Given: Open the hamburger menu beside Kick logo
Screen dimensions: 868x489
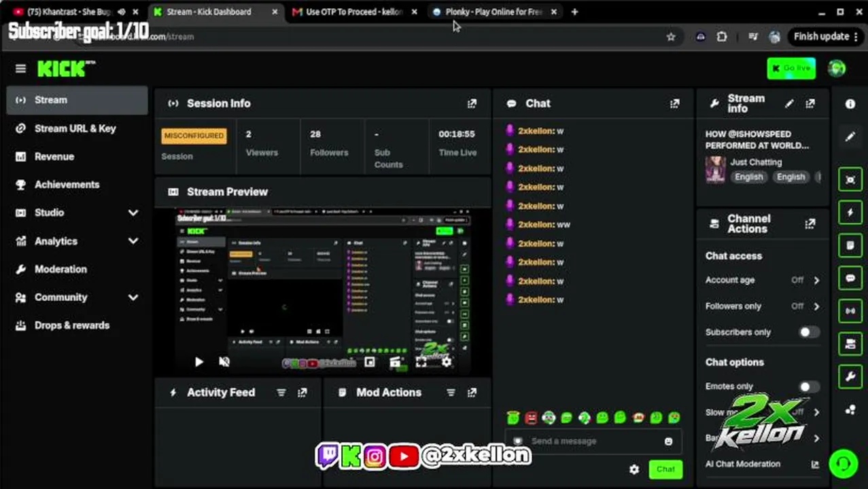Looking at the screenshot, I should pos(20,69).
